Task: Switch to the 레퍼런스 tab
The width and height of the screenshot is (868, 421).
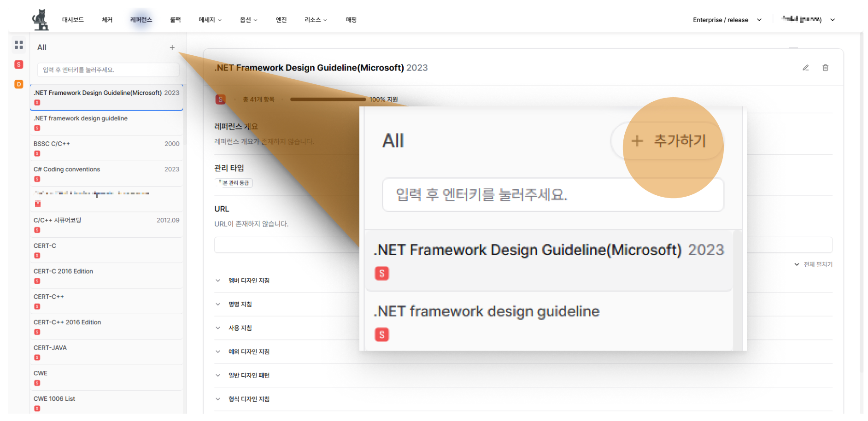Action: pyautogui.click(x=141, y=20)
